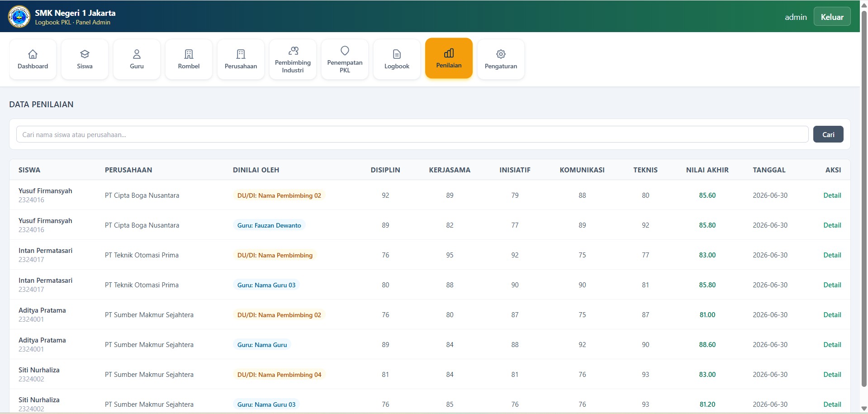Select the Penilaian bar chart icon
This screenshot has height=414, width=868.
tap(449, 53)
